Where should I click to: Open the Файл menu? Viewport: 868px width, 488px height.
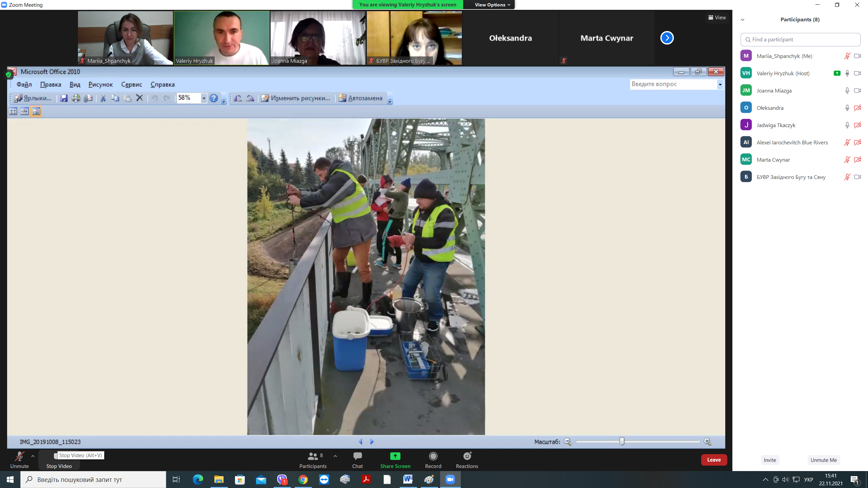[24, 84]
